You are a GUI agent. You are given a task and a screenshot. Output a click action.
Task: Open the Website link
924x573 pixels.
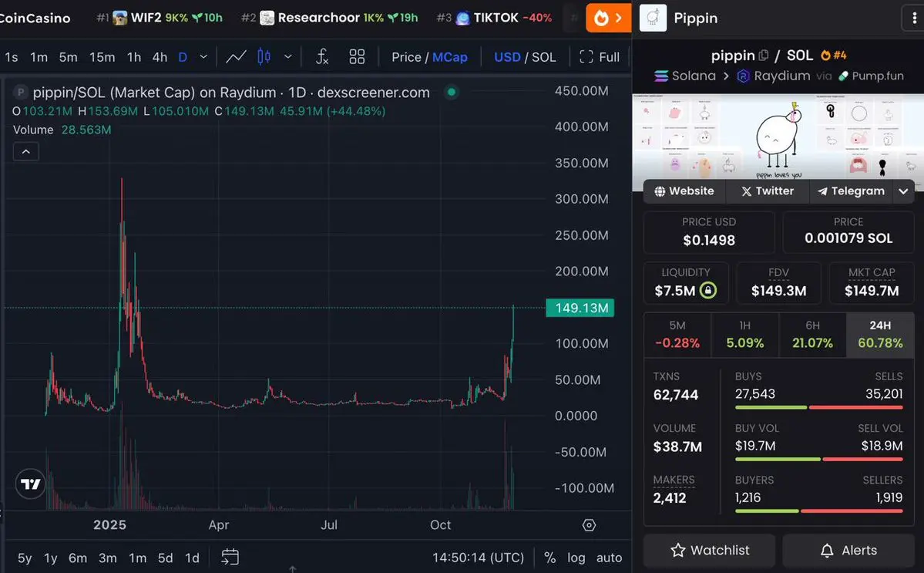coord(684,191)
